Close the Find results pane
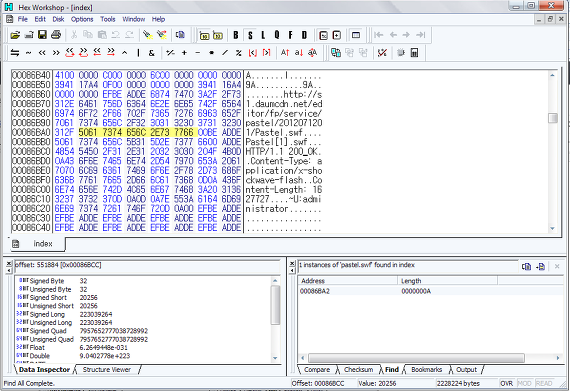570x391 pixels. (292, 263)
